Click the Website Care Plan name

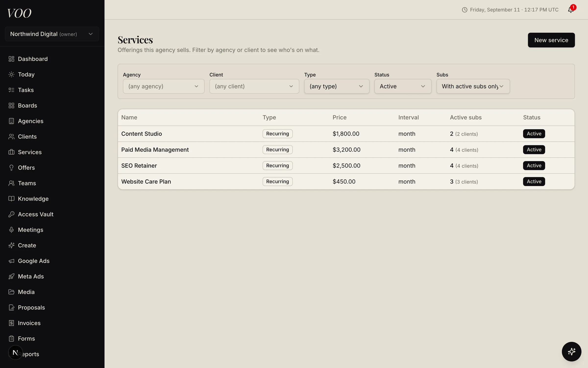click(146, 182)
